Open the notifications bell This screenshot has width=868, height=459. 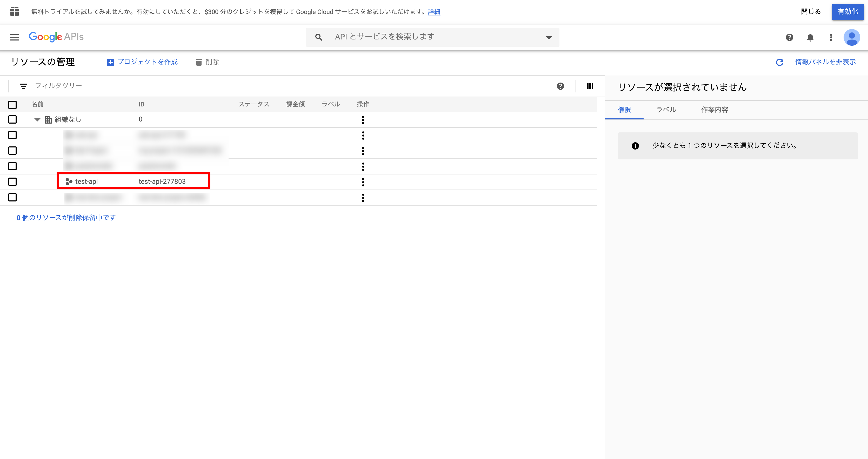point(810,37)
